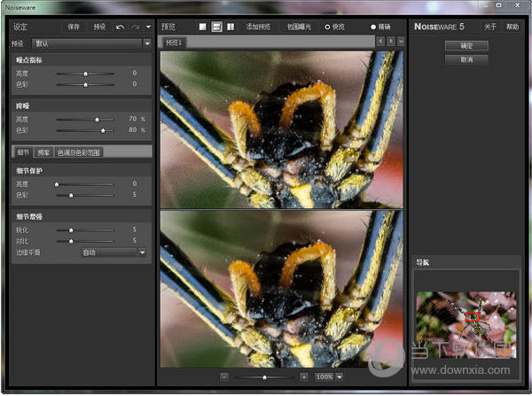Click the 70 value of 降噪 亮度
Screen dimensions: 532x396
132,119
